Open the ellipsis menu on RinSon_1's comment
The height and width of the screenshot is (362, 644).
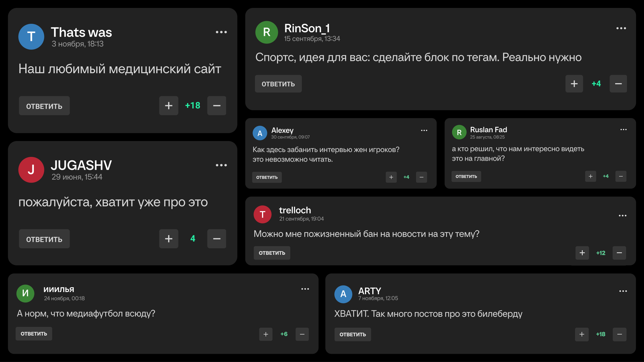click(x=621, y=28)
